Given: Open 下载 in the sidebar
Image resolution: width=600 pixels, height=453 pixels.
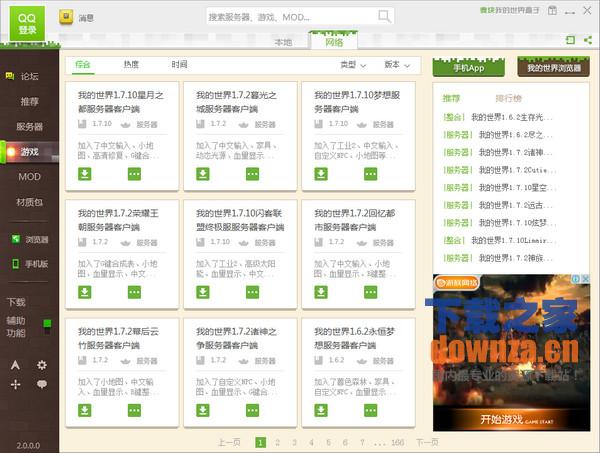Looking at the screenshot, I should point(16,302).
